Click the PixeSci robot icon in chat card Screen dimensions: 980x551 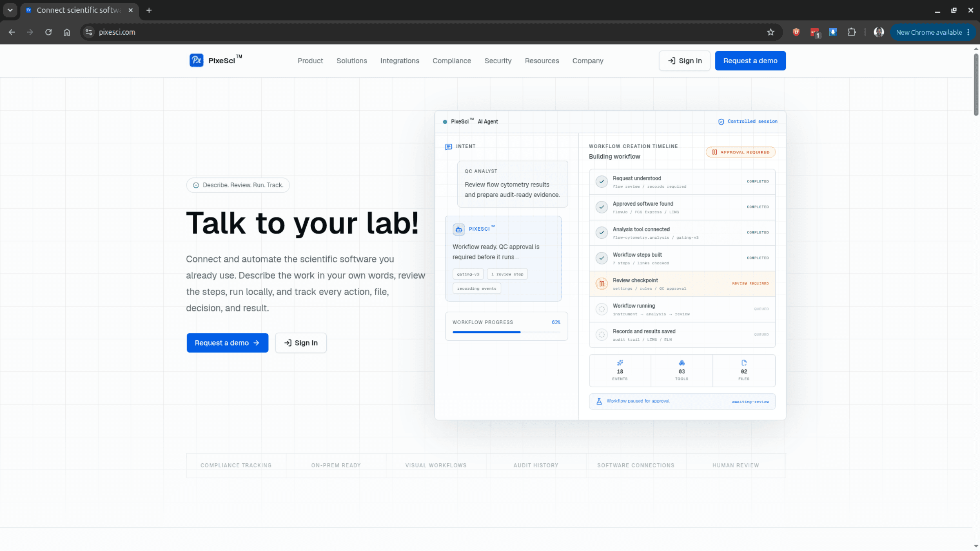point(459,229)
